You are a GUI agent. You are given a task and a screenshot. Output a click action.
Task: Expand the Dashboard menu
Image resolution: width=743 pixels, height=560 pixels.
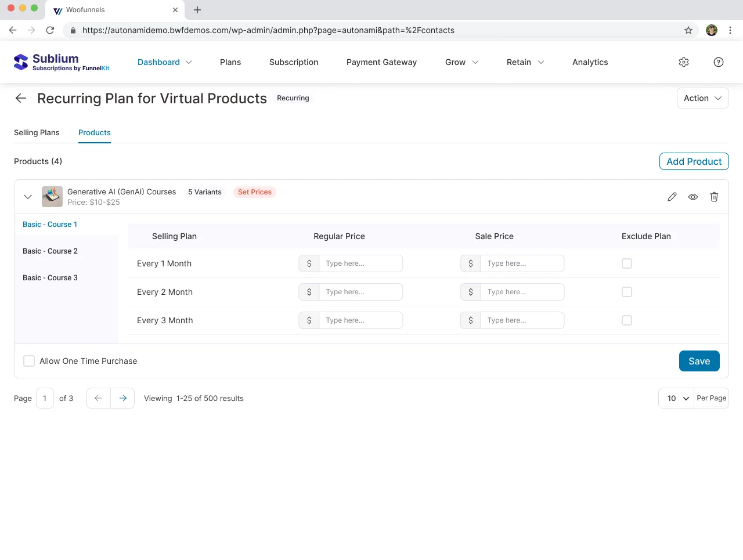click(x=165, y=62)
